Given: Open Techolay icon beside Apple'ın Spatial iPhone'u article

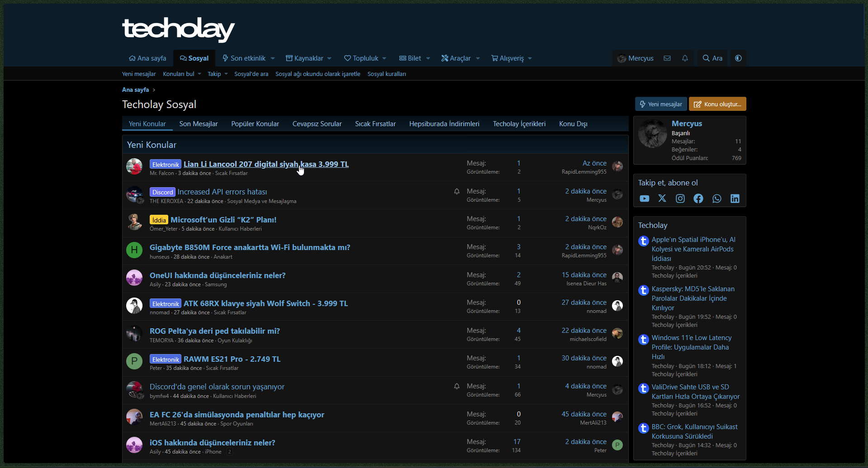Looking at the screenshot, I should (644, 241).
